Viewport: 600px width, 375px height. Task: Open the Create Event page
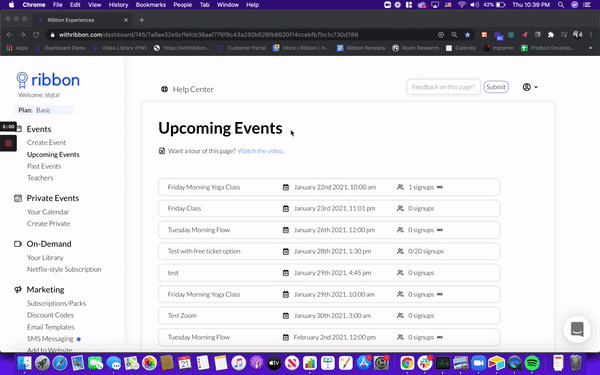click(46, 142)
